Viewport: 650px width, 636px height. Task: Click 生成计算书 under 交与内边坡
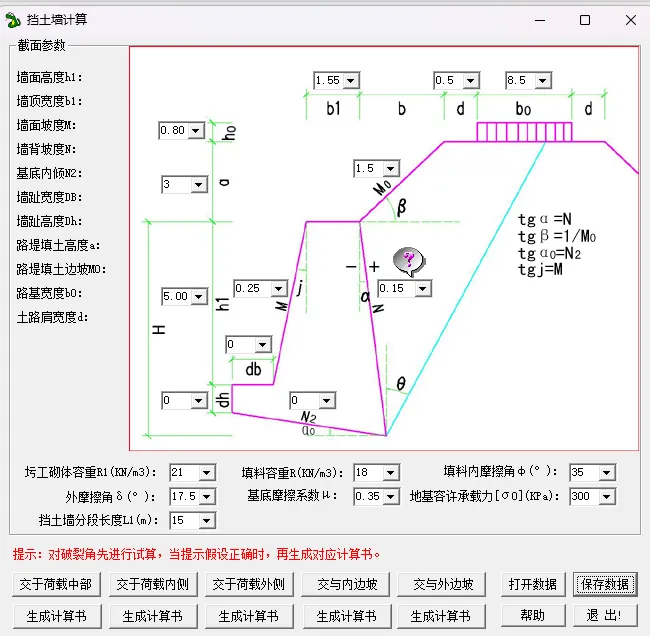click(347, 616)
